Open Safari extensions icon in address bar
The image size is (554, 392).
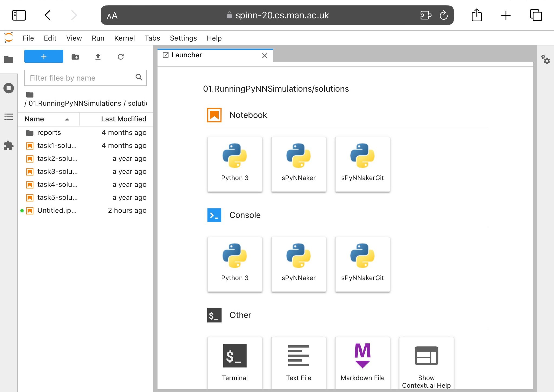[x=426, y=15]
